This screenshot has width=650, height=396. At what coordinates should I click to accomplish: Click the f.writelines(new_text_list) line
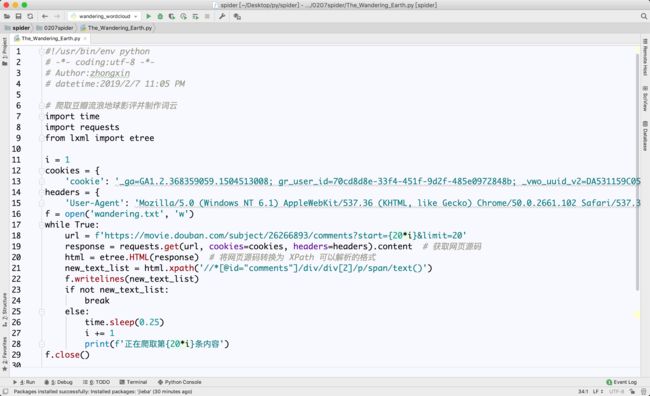point(132,279)
